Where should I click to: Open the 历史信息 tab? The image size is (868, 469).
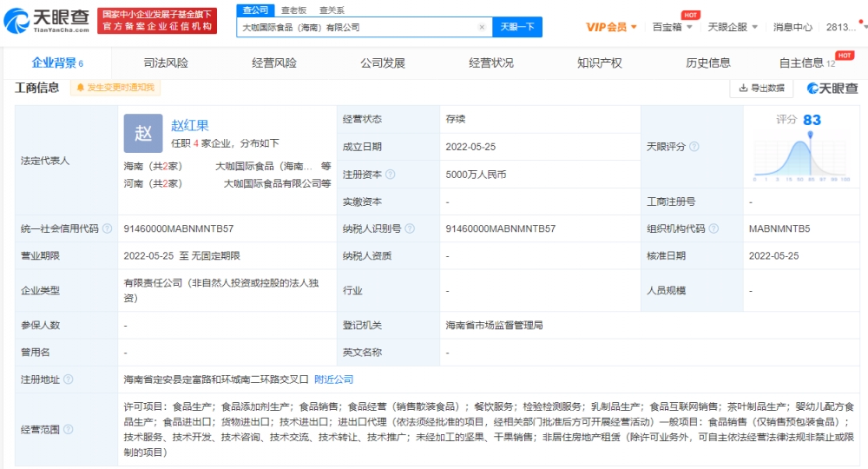(708, 63)
